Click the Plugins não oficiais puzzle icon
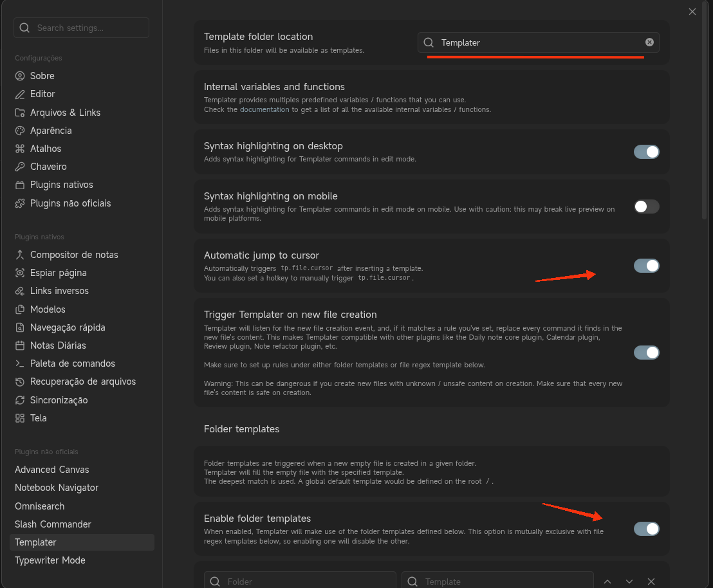 (20, 203)
